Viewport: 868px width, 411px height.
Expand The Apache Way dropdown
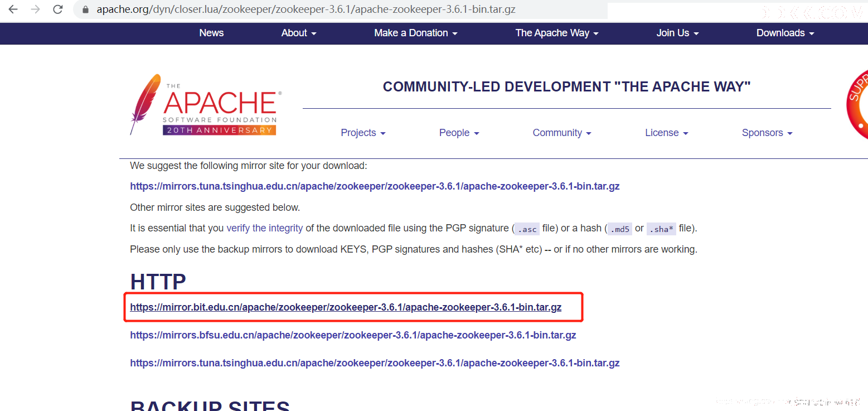[557, 33]
